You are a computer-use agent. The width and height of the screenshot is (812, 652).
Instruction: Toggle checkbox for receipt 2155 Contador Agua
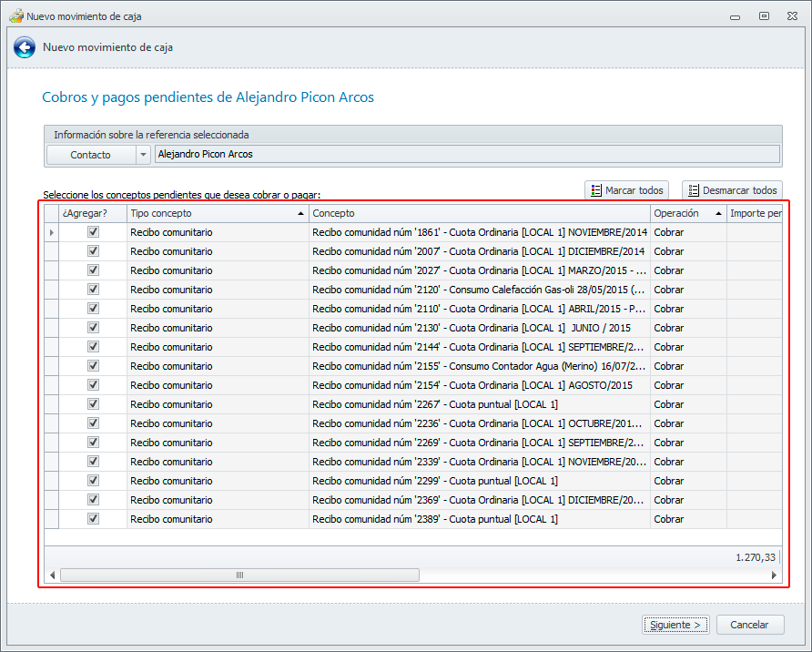point(93,366)
